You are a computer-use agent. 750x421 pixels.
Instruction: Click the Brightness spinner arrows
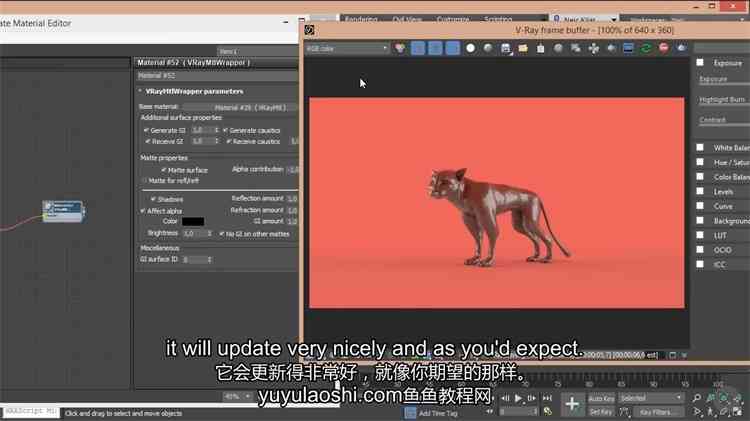tap(210, 233)
